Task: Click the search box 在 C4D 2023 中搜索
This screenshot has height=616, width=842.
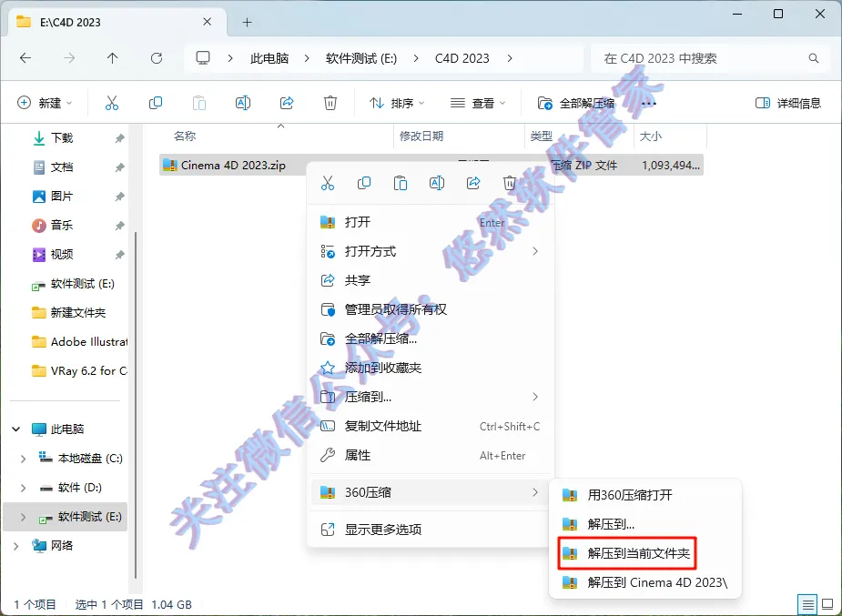Action: click(708, 58)
